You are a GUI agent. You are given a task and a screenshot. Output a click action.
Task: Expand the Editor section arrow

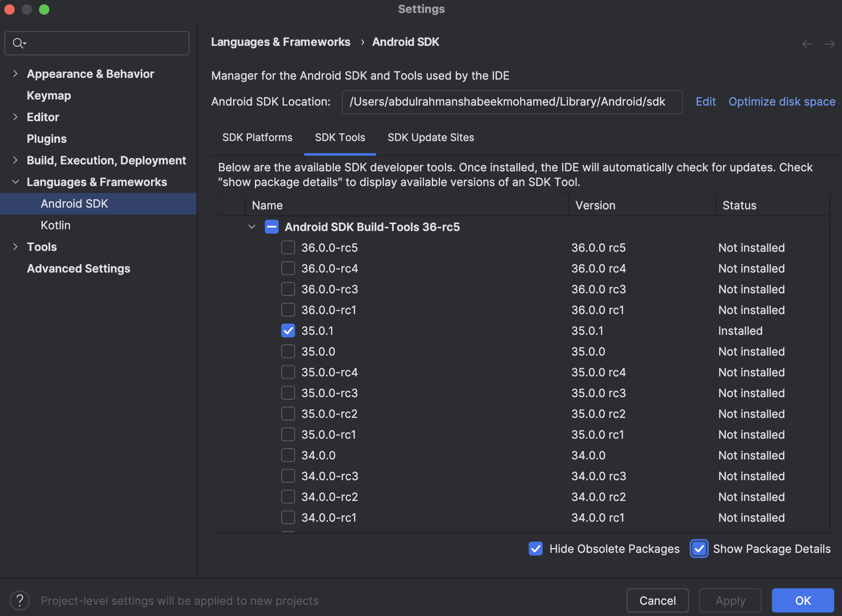(x=16, y=117)
